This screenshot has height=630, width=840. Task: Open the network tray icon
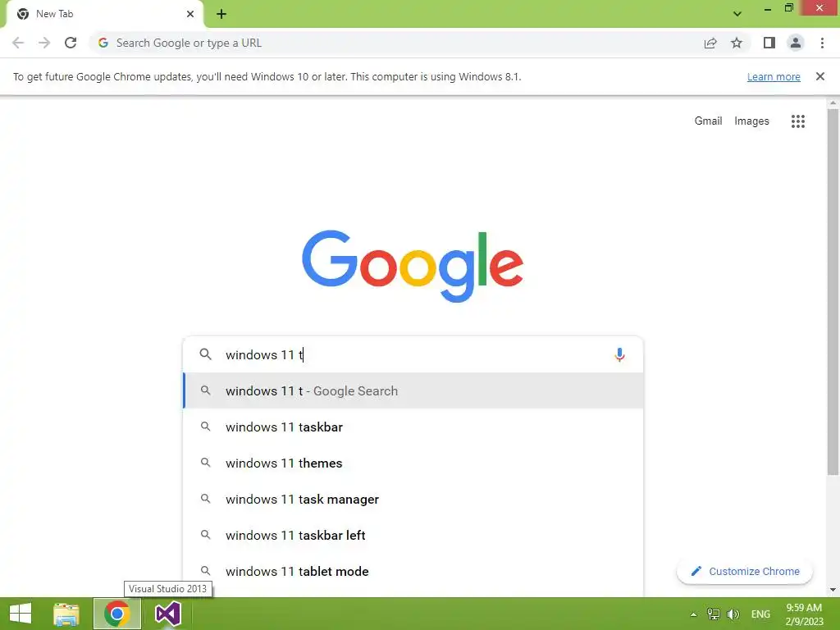[713, 614]
